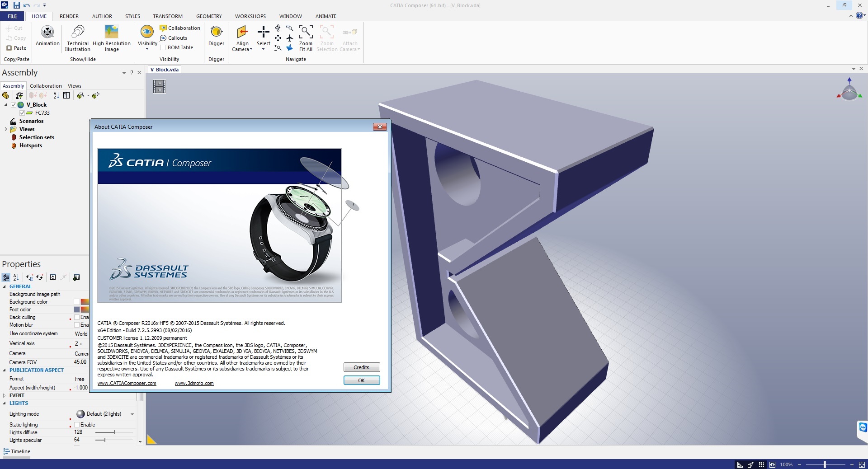Open the FILE menu
Image resolution: width=868 pixels, height=469 pixels.
tap(12, 16)
